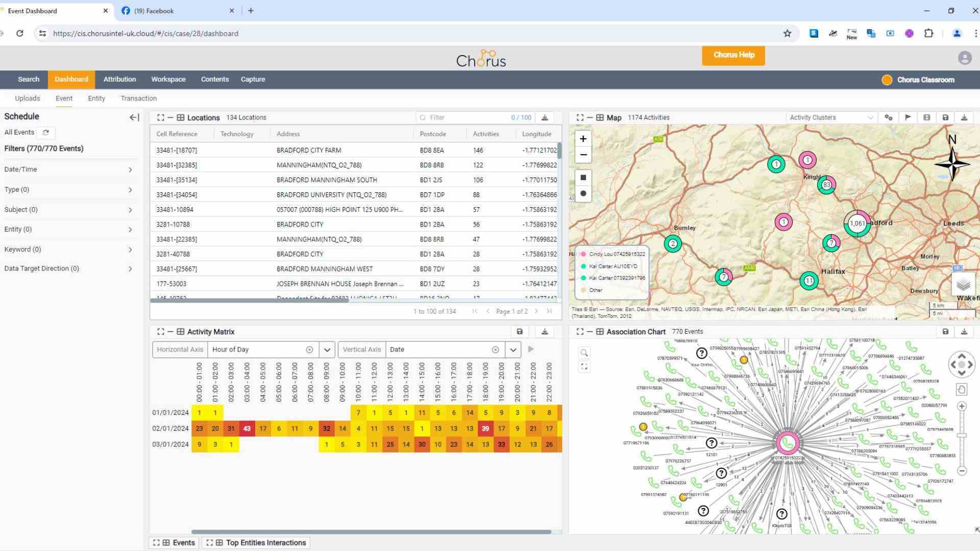Screen dimensions: 980x551
Task: Open the Contents tab
Action: [215, 80]
